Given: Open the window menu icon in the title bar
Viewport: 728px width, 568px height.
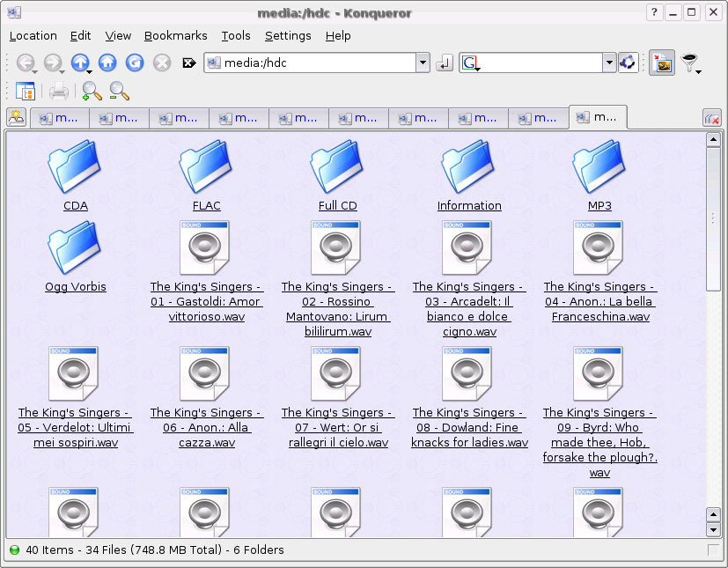Looking at the screenshot, I should pyautogui.click(x=14, y=12).
